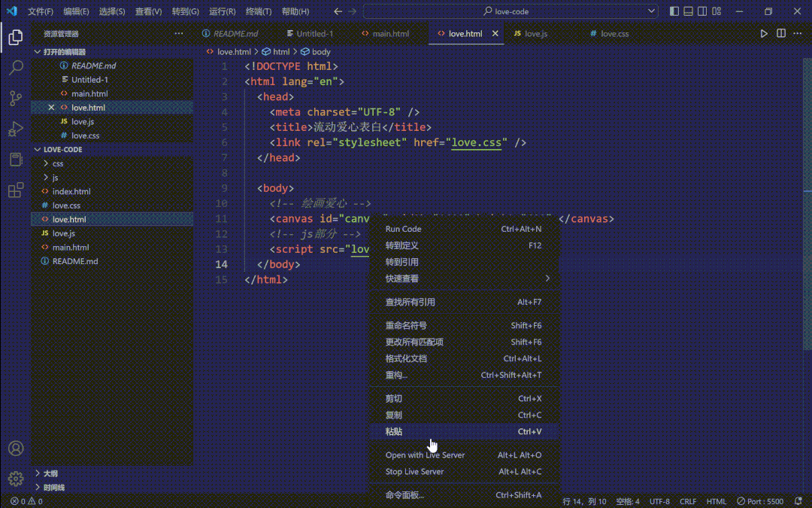Click the Live Server Port : 5500 status
This screenshot has height=508, width=812.
(760, 501)
